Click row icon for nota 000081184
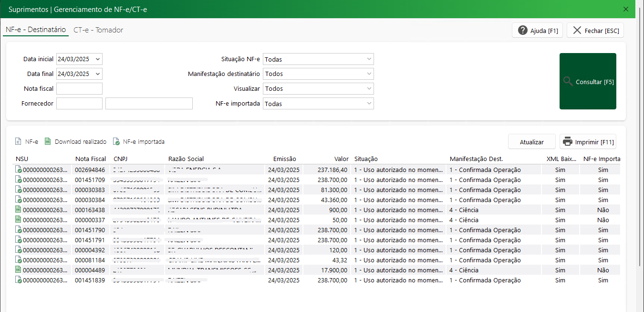Screen dimensions: 644x312 click(x=19, y=260)
